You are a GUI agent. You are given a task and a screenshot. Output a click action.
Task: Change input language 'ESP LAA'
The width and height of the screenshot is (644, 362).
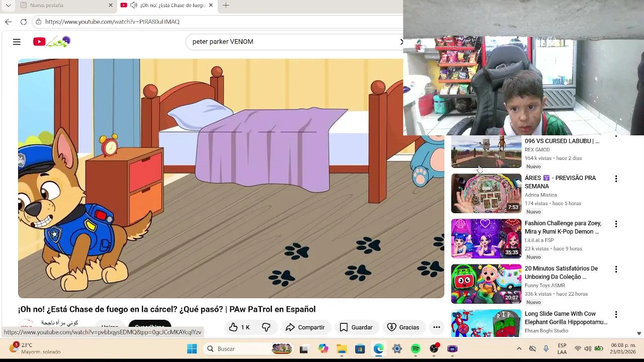click(x=562, y=349)
